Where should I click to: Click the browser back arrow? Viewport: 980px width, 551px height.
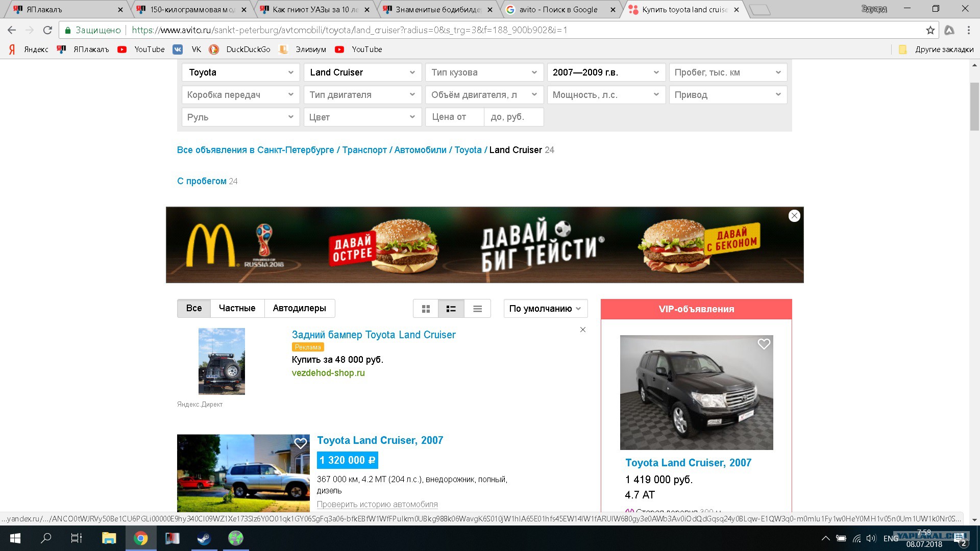pos(12,30)
